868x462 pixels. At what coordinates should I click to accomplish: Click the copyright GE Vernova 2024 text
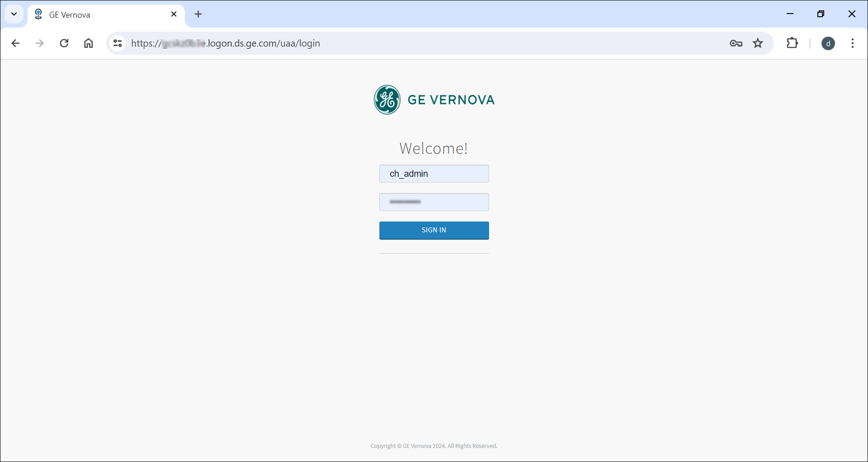[434, 446]
